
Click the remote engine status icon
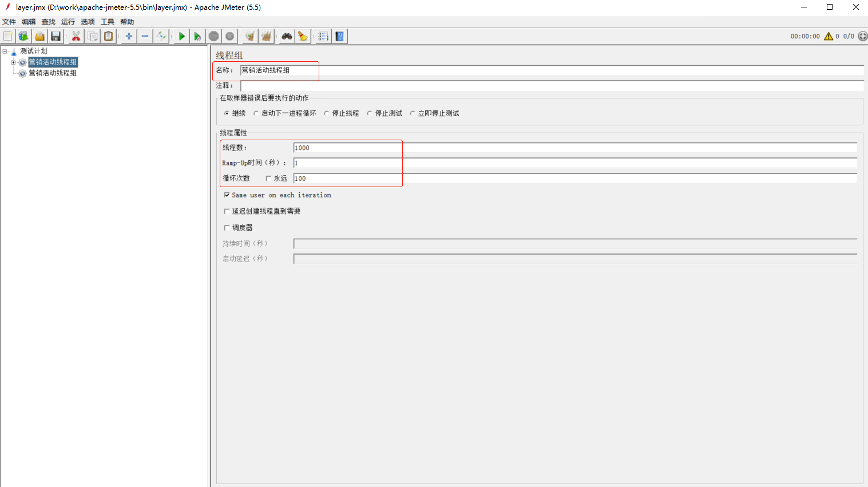pos(862,36)
